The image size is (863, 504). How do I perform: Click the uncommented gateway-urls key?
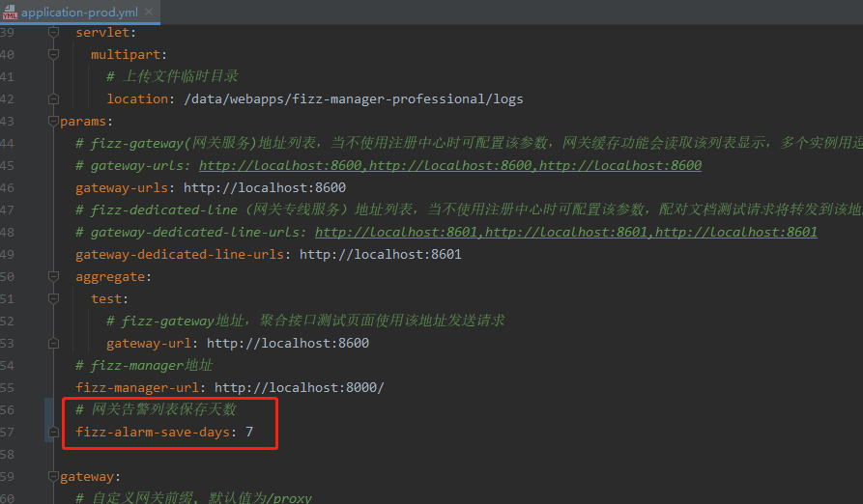[122, 187]
